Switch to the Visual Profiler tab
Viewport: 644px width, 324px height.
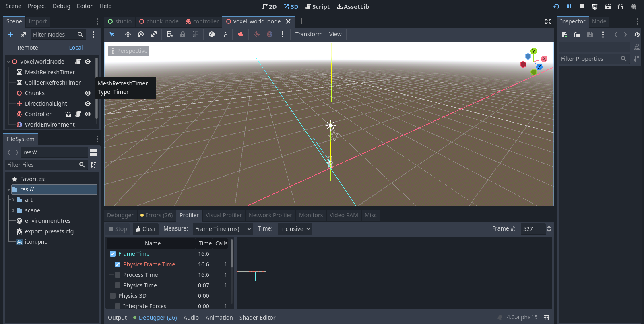(x=224, y=215)
